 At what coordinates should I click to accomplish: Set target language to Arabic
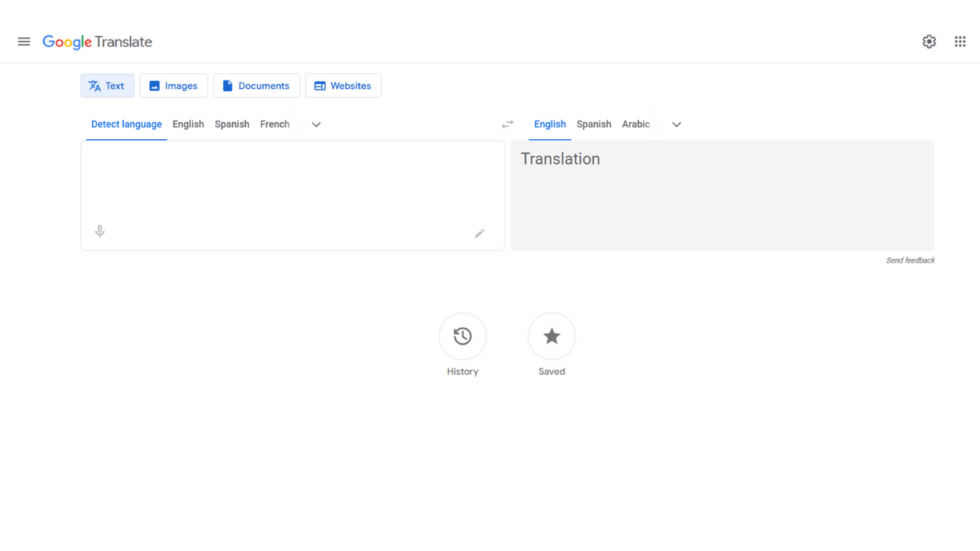coord(636,124)
